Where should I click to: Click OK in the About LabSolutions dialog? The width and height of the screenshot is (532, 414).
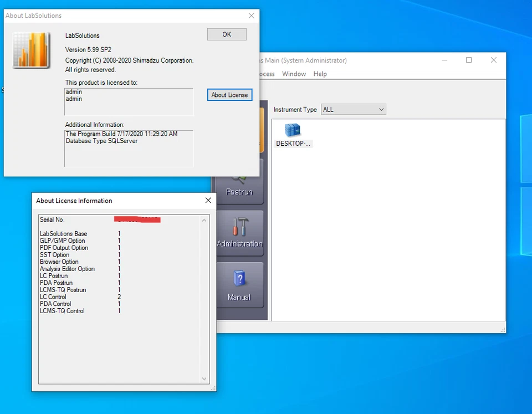pos(226,34)
